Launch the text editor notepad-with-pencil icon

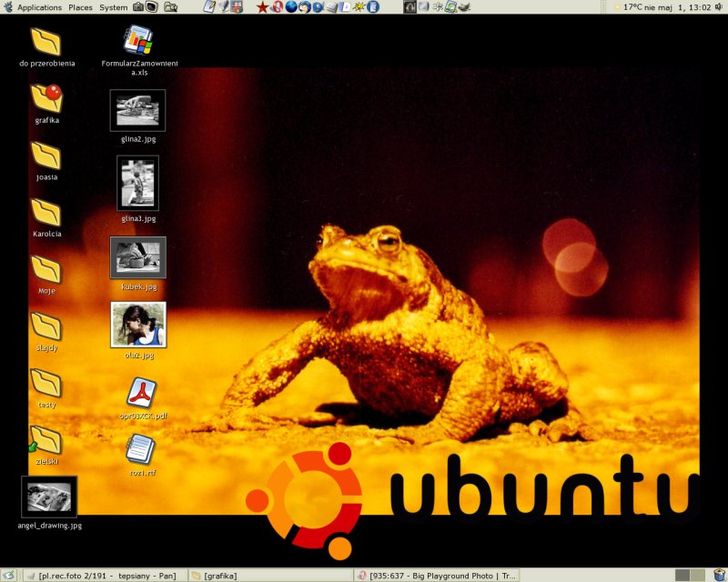[209, 7]
